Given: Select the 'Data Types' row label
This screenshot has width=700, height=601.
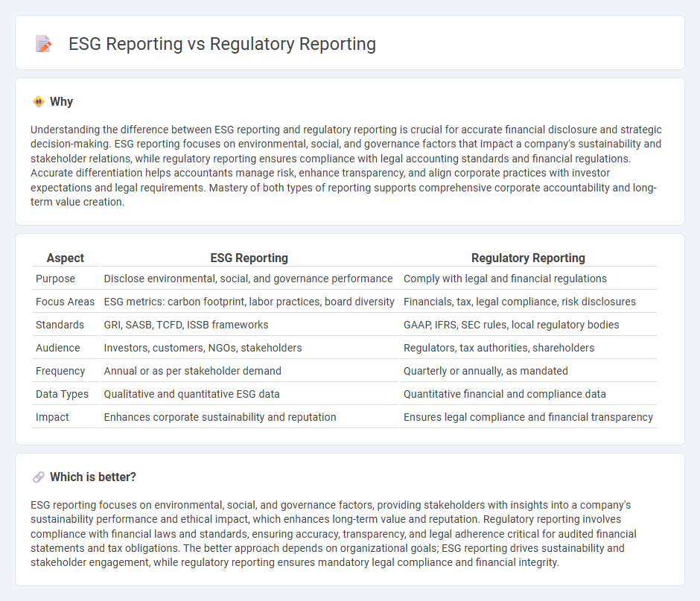Looking at the screenshot, I should (x=62, y=394).
